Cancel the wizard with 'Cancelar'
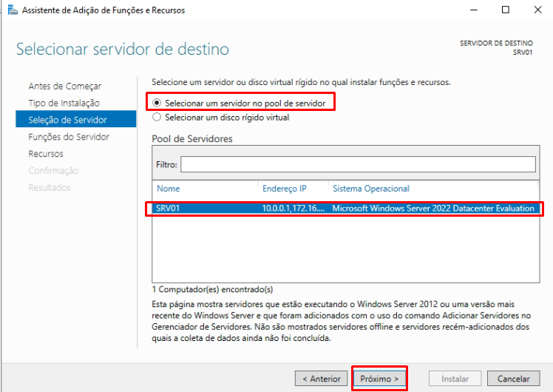 point(513,379)
